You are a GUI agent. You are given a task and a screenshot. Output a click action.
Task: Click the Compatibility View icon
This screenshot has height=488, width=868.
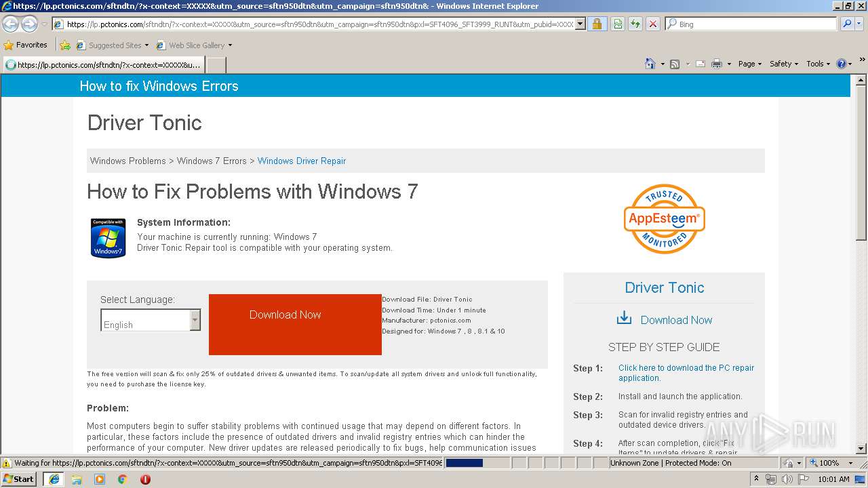(x=618, y=24)
